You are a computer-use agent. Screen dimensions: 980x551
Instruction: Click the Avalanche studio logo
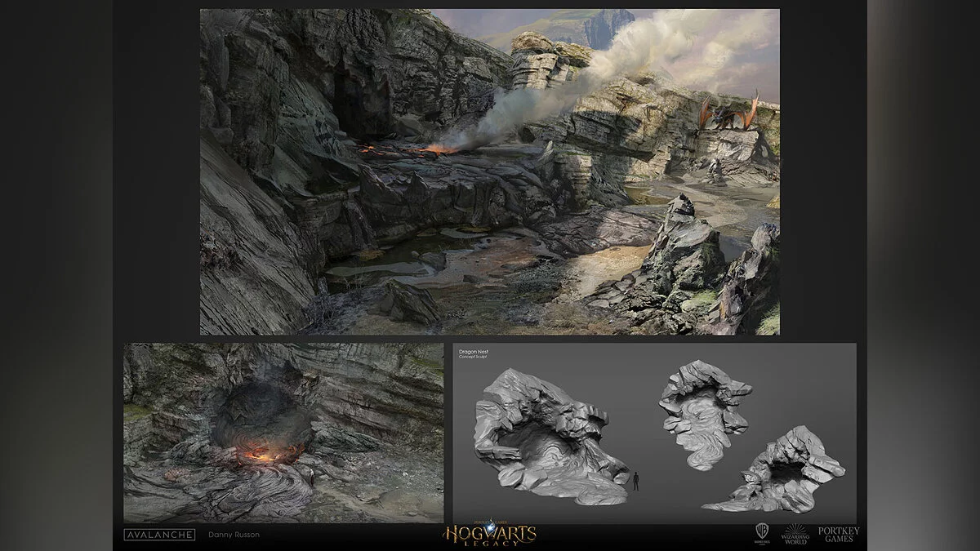point(160,535)
